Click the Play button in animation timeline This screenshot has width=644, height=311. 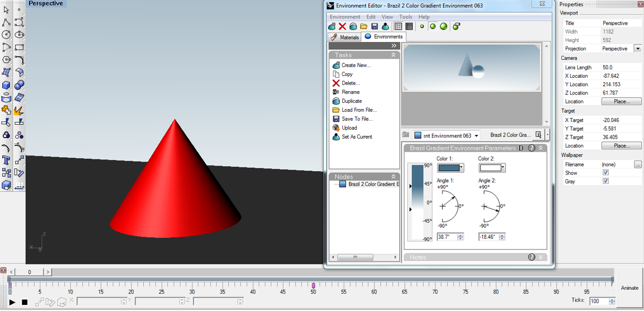click(12, 302)
